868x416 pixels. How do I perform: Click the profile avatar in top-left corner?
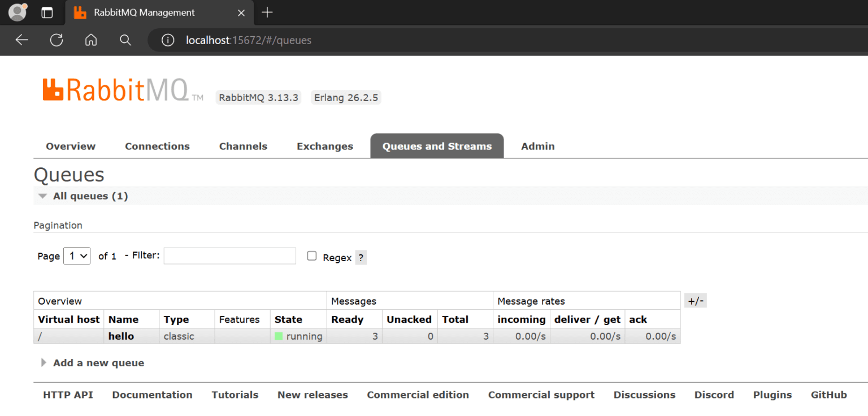[17, 12]
